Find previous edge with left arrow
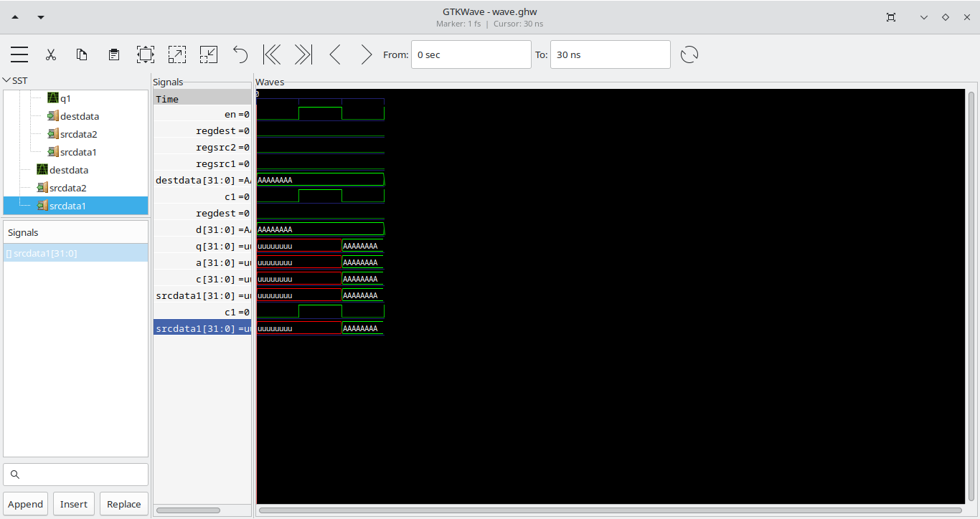Screen dimensions: 980x519 335,54
